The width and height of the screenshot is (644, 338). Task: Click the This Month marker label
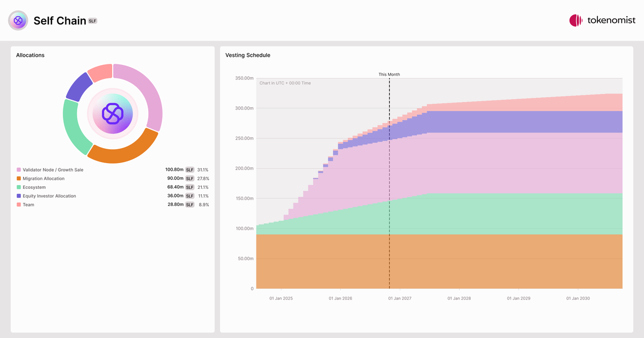click(389, 75)
